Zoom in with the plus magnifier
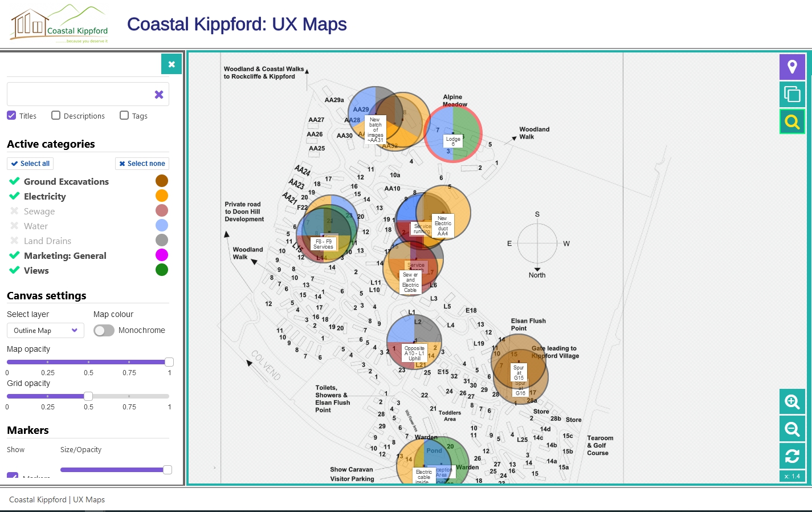This screenshot has width=812, height=512. (792, 402)
